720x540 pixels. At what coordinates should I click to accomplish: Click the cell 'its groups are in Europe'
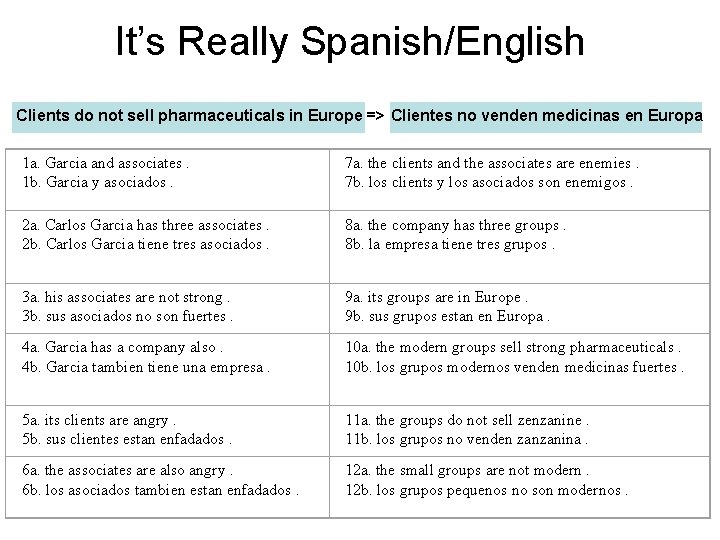pos(518,307)
